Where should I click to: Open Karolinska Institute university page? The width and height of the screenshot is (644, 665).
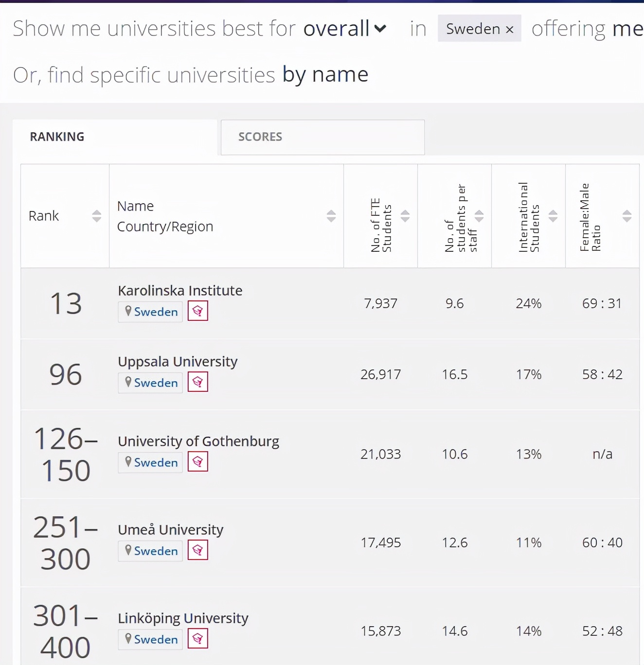pyautogui.click(x=180, y=291)
